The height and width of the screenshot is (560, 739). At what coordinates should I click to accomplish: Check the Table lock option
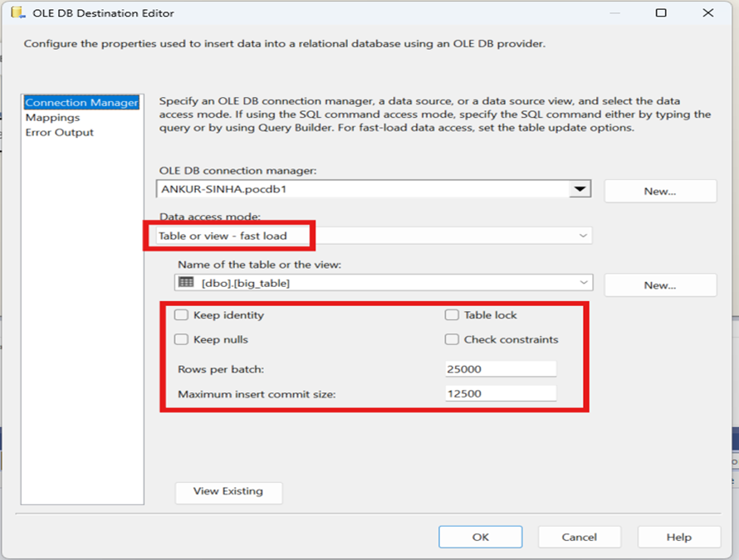[452, 315]
